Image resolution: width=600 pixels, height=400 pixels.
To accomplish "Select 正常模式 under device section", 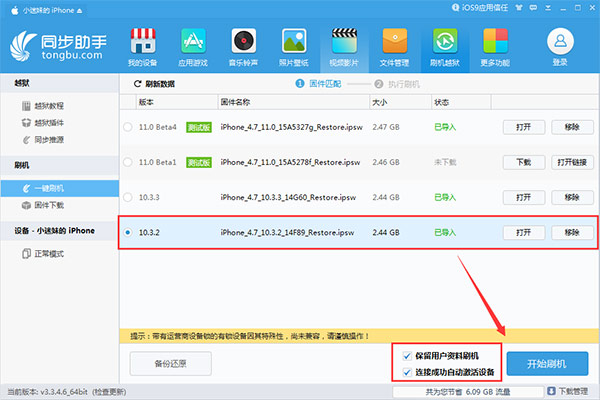I will tap(43, 254).
